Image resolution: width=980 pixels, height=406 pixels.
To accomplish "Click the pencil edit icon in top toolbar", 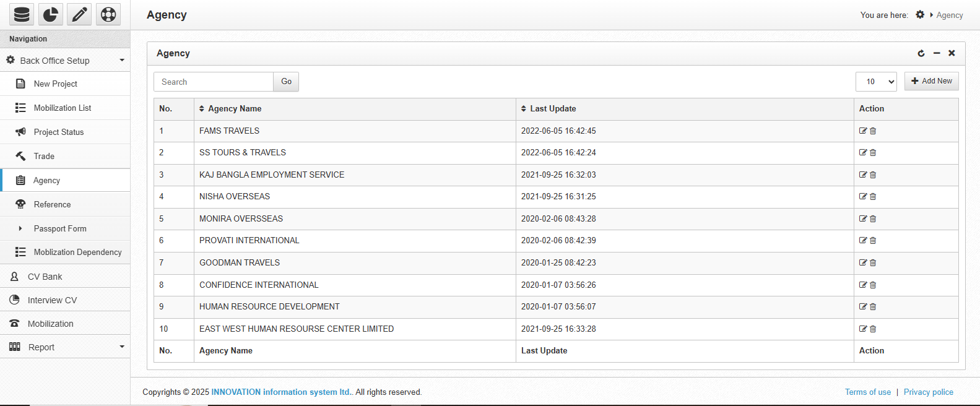I will pos(79,14).
